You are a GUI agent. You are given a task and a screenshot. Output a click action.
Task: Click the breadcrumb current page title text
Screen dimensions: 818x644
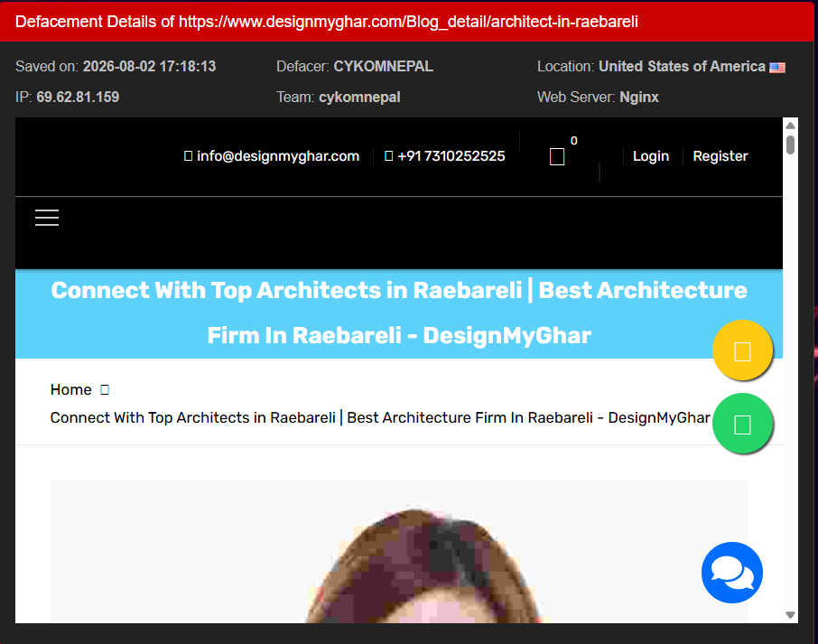tap(380, 417)
